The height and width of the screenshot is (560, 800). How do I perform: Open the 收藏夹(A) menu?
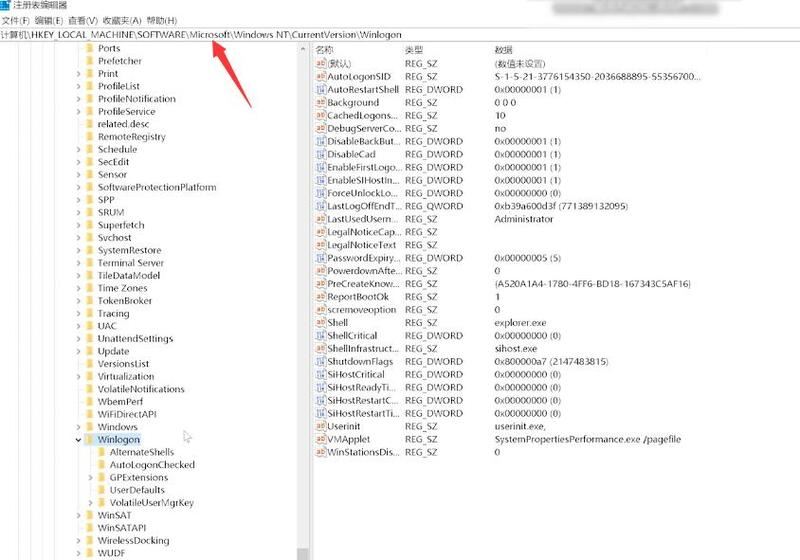(118, 20)
